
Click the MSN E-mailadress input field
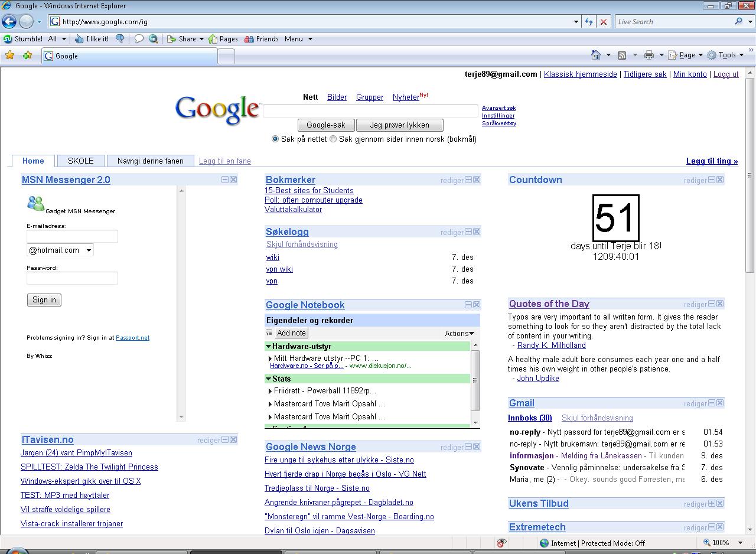(72, 236)
